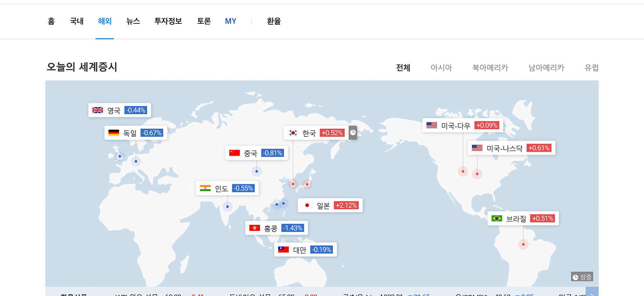Click the UK flag icon
The width and height of the screenshot is (644, 296).
coord(98,110)
